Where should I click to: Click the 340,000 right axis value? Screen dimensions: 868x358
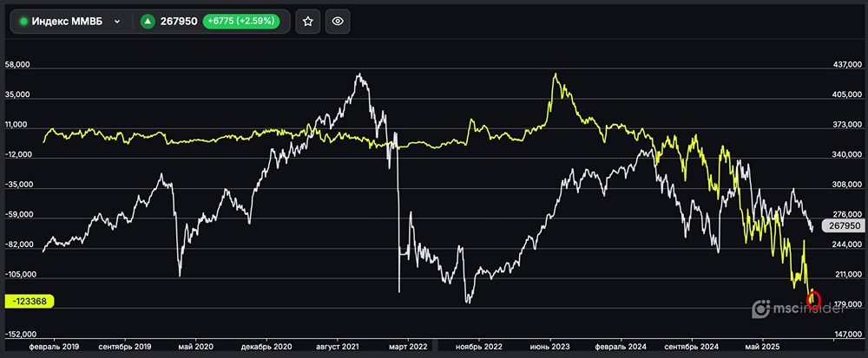click(x=847, y=155)
